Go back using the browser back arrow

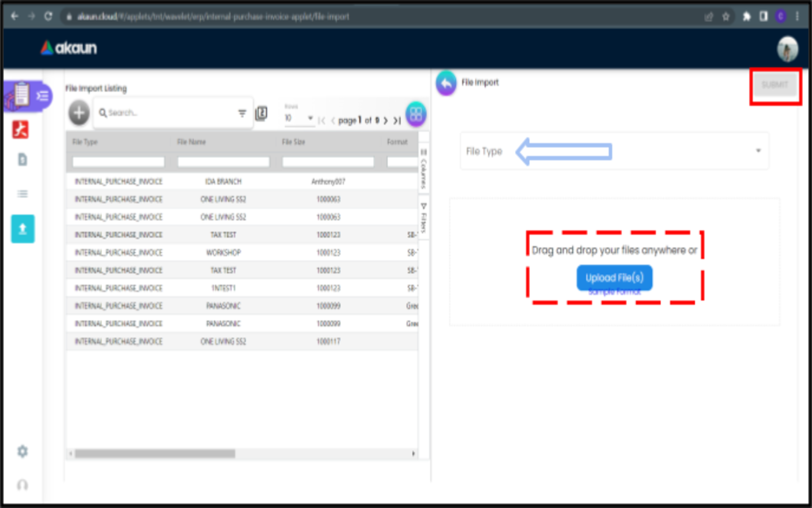[15, 16]
